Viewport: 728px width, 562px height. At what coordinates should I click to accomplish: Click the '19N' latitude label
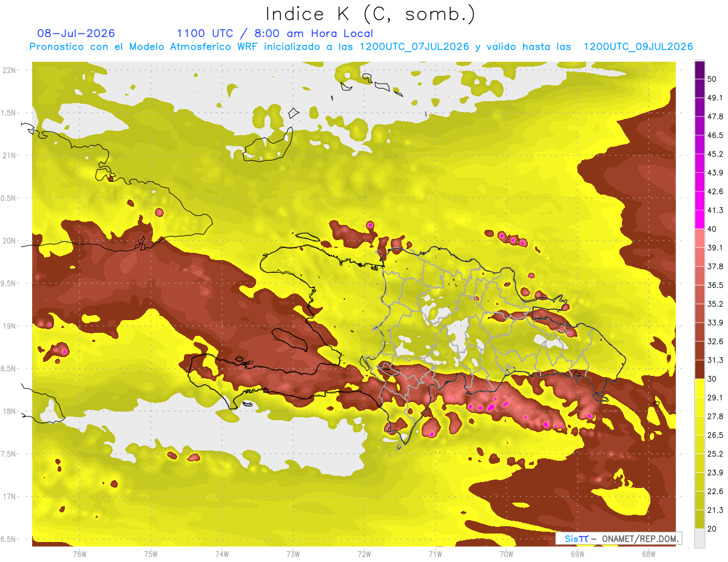pyautogui.click(x=10, y=326)
